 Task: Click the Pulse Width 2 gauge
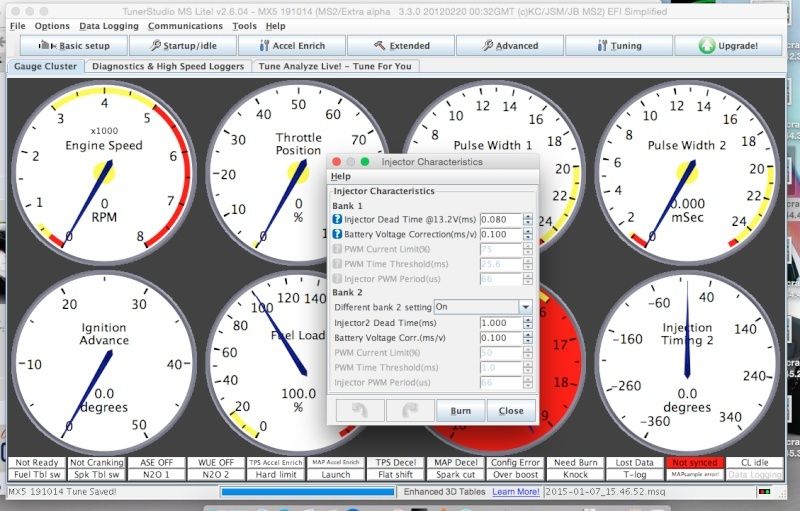[687, 172]
